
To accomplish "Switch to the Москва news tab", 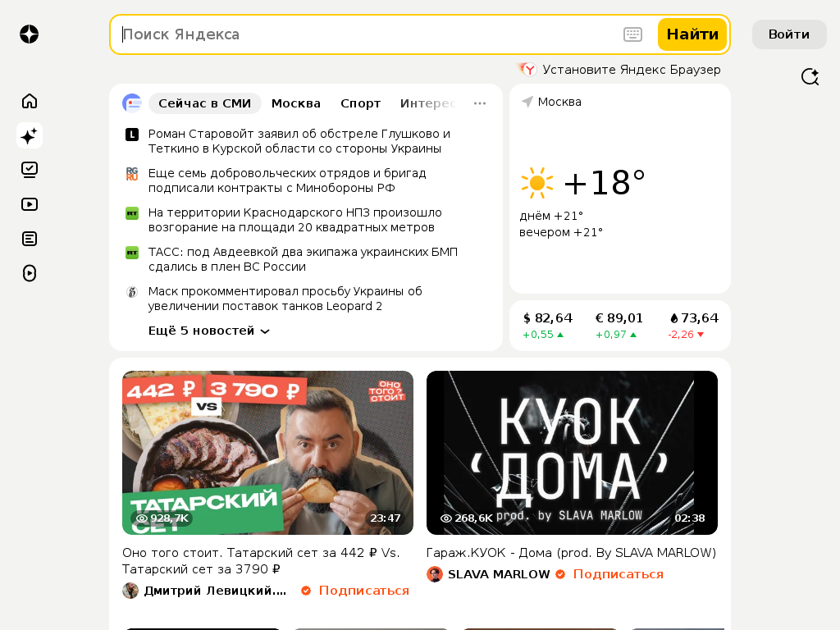I will click(x=295, y=103).
